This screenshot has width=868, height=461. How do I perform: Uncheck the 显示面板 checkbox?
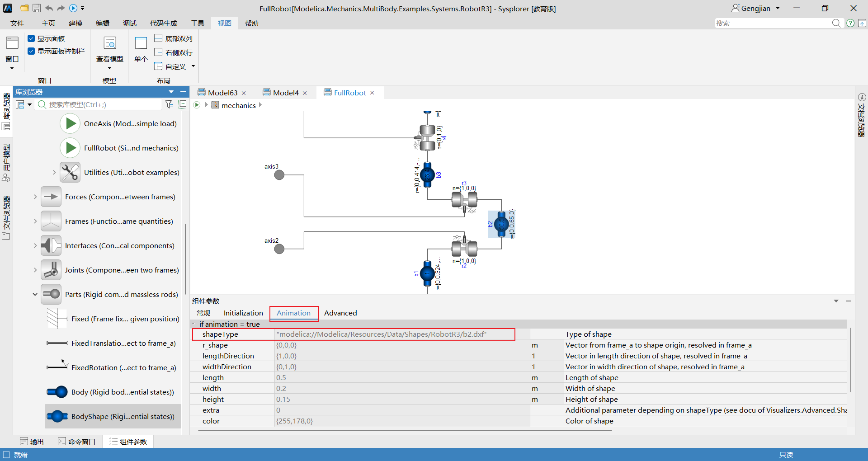tap(31, 38)
